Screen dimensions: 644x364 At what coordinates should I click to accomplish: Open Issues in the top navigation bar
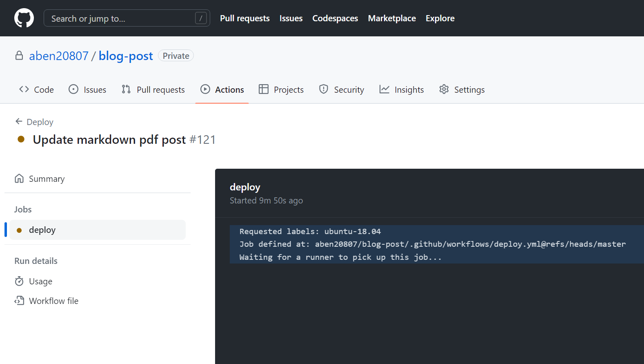pos(291,18)
